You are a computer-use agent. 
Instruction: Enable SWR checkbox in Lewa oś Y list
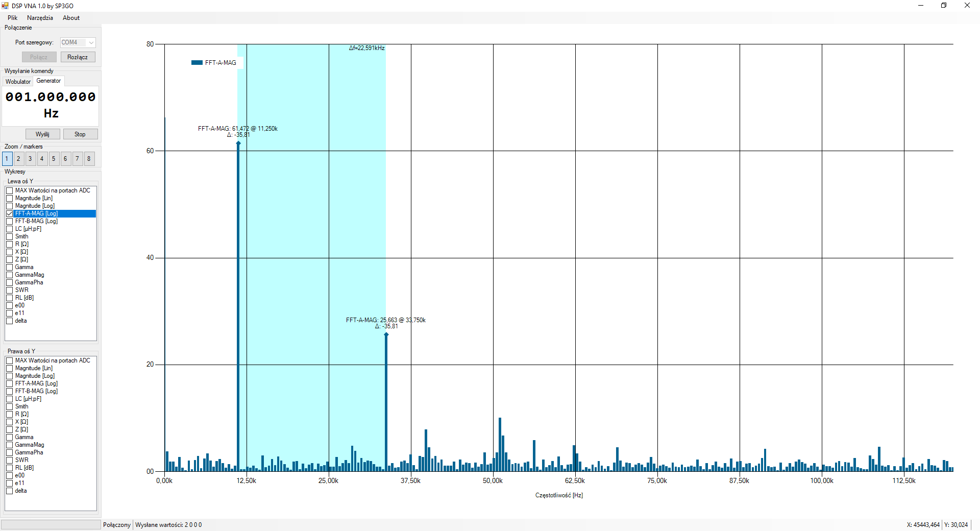pos(10,290)
